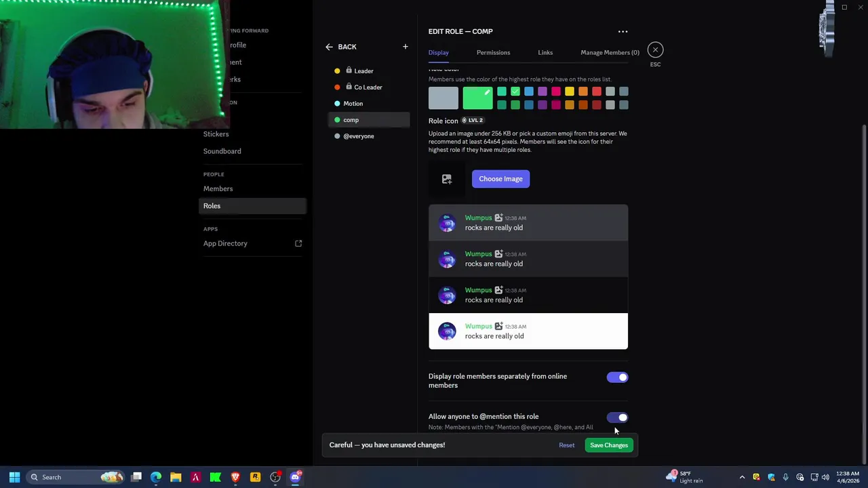Open Discord from the taskbar
This screenshot has height=488, width=868.
295,477
